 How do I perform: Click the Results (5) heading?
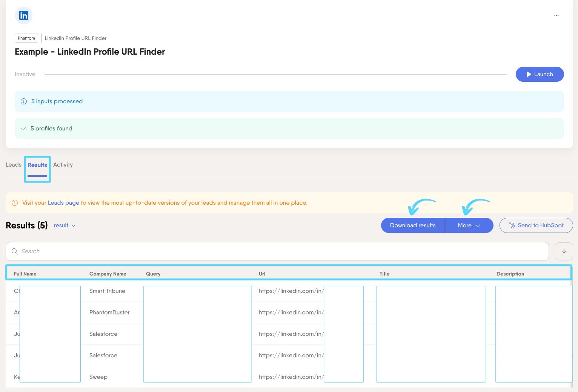pyautogui.click(x=27, y=225)
